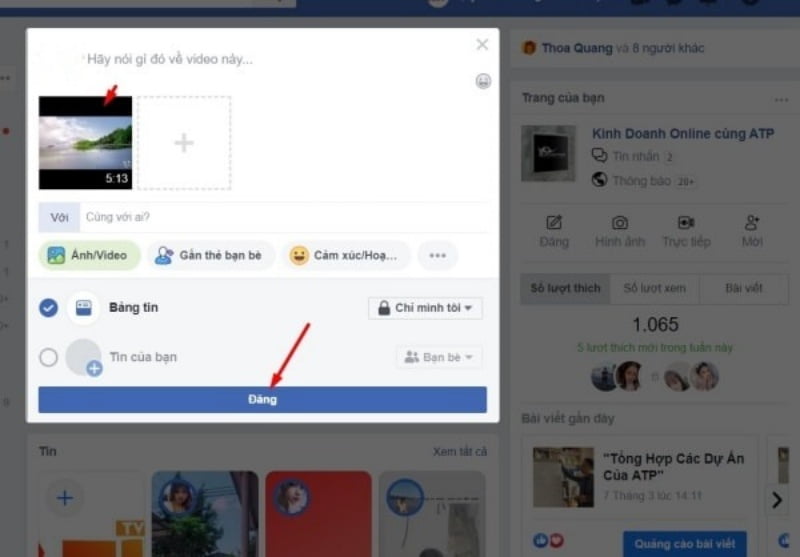Start Trực tiếp live video icon

click(686, 223)
